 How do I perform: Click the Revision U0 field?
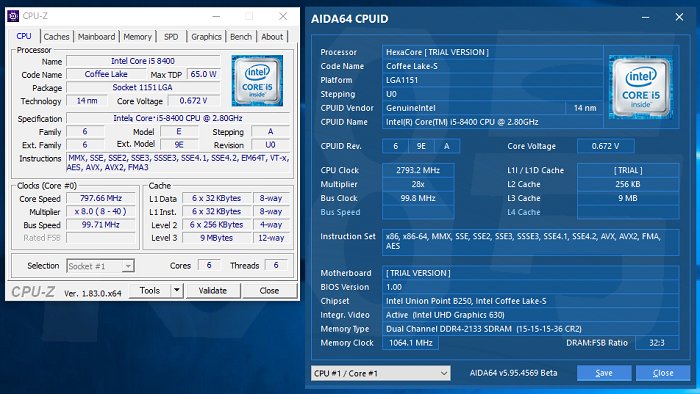pos(270,145)
